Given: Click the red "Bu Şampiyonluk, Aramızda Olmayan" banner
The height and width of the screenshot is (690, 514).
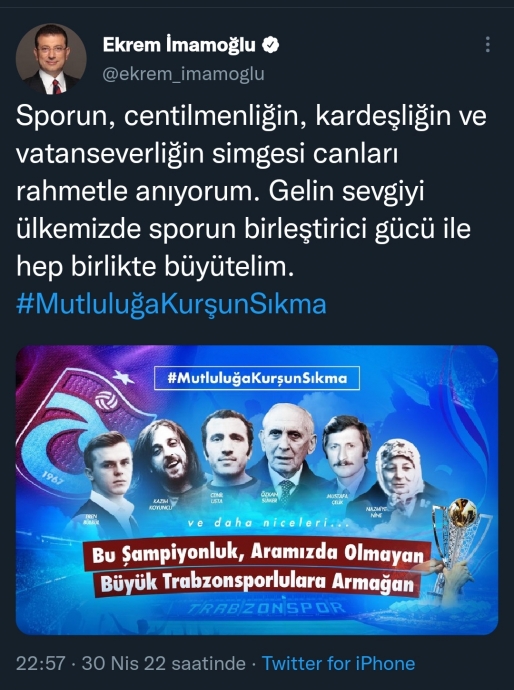Looking at the screenshot, I should pyautogui.click(x=257, y=553).
